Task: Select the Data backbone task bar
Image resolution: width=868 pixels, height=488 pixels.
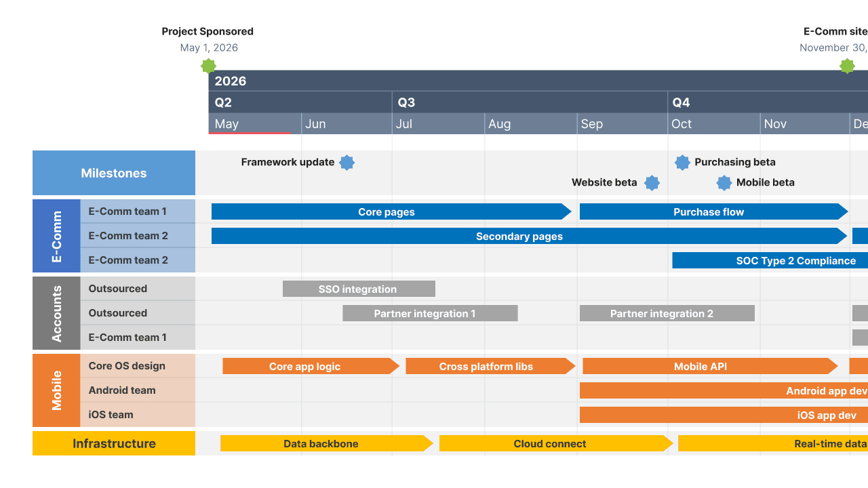Action: coord(326,444)
